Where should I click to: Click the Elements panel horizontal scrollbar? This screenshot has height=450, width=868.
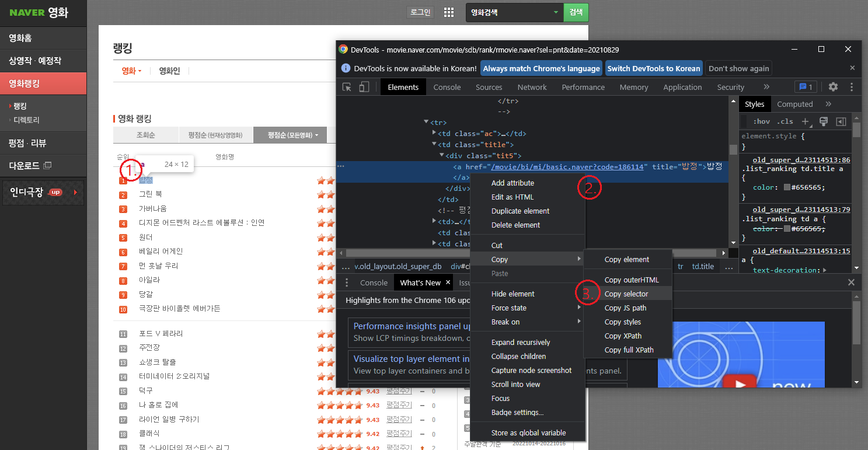tap(532, 253)
